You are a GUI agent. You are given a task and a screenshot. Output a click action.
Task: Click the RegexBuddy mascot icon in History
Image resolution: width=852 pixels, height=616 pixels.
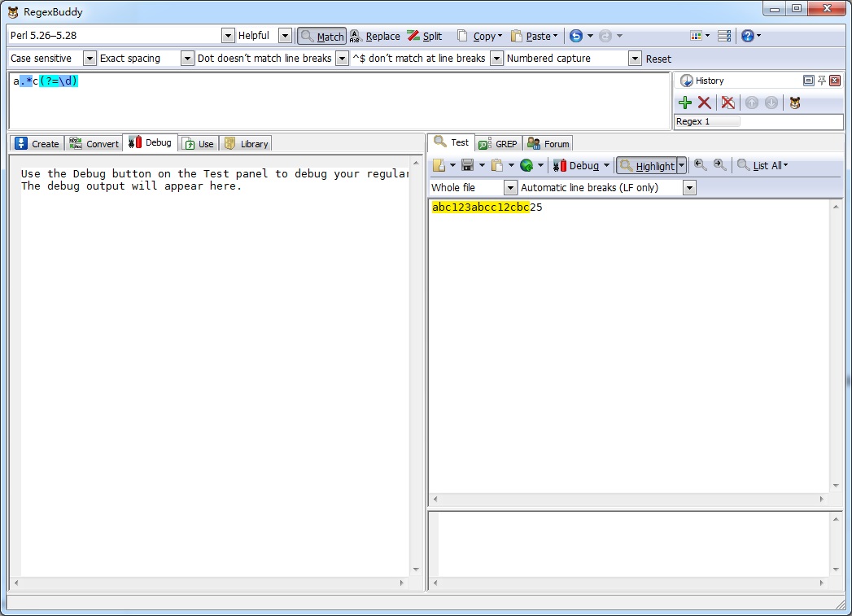(x=795, y=103)
